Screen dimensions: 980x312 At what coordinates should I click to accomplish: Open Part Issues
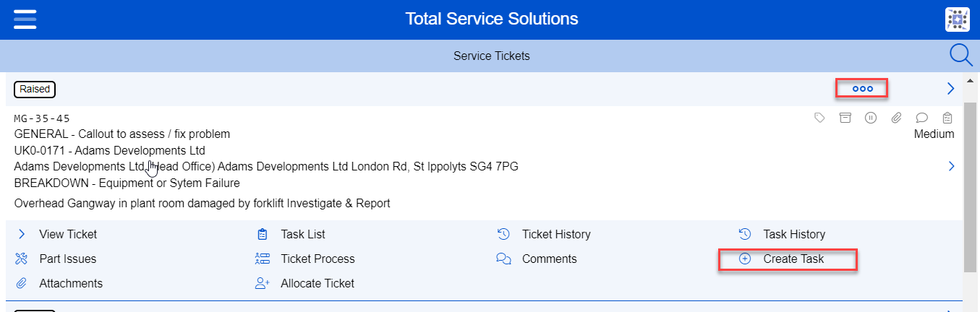[x=67, y=259]
